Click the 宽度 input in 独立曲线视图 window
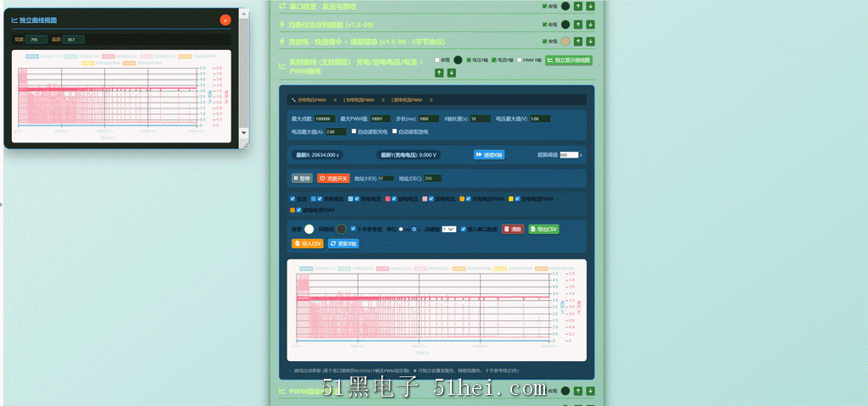868x406 pixels. (x=36, y=39)
